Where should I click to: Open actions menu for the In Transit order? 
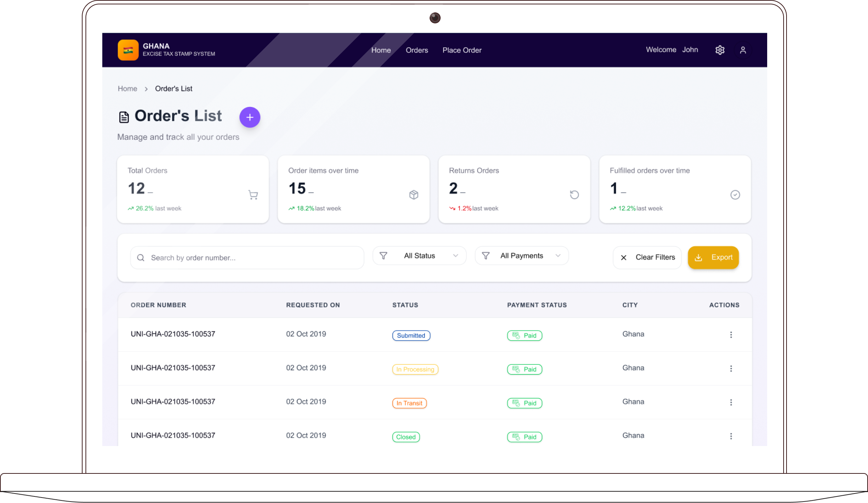[x=731, y=402]
